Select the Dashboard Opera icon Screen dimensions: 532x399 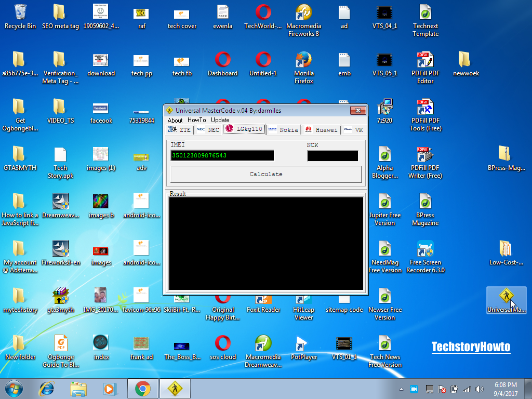[222, 64]
